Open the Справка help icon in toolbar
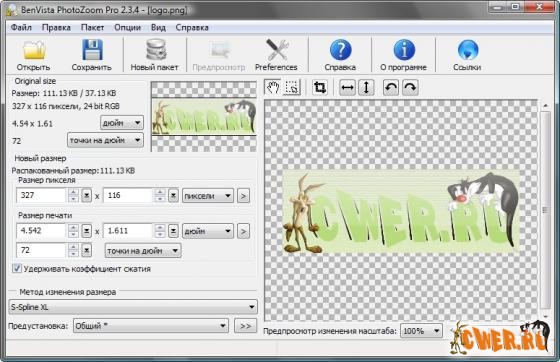 (x=340, y=55)
